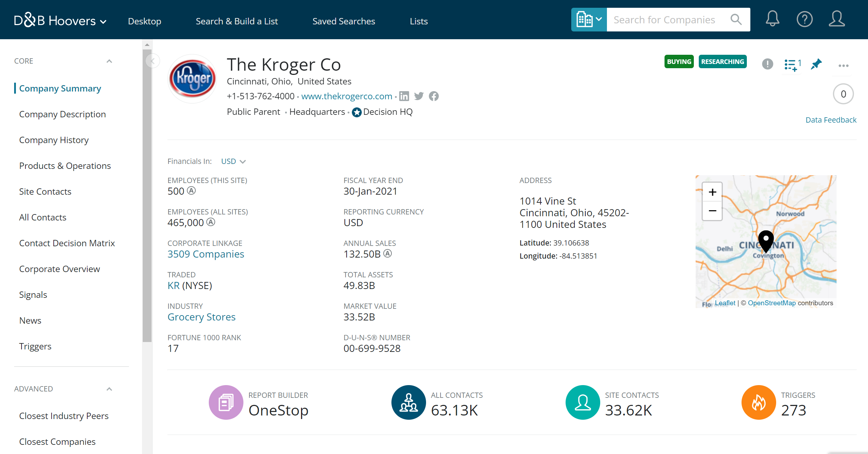Zoom in on the map
The width and height of the screenshot is (868, 454).
coord(712,192)
